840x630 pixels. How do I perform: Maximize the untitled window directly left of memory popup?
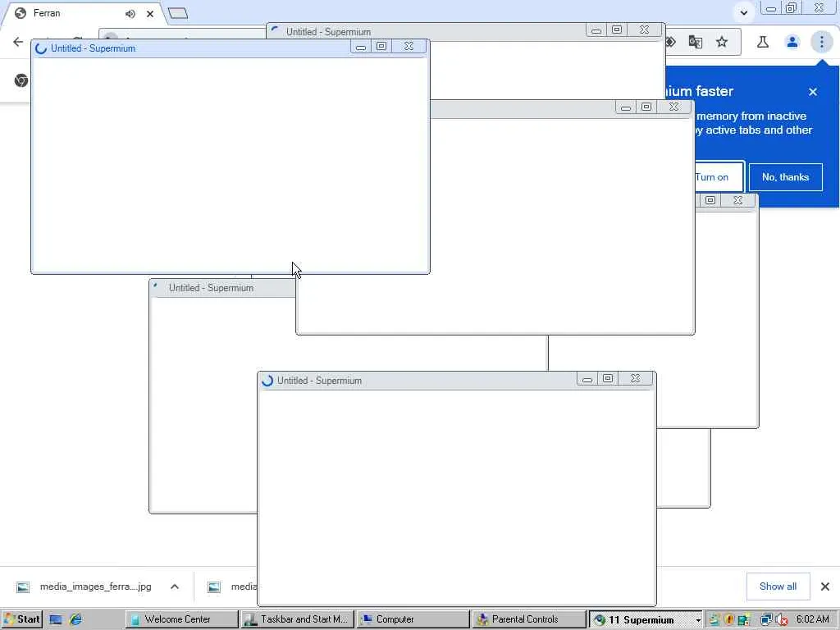pos(646,107)
